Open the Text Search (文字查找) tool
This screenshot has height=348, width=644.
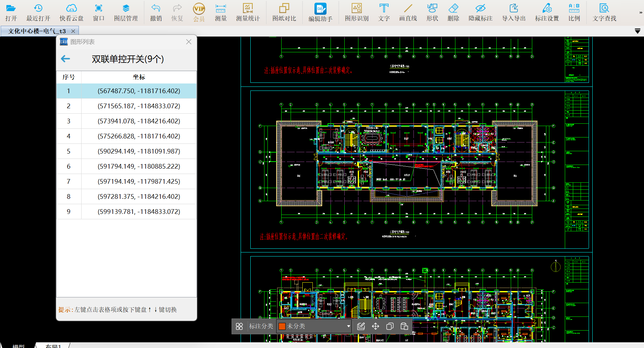[604, 12]
